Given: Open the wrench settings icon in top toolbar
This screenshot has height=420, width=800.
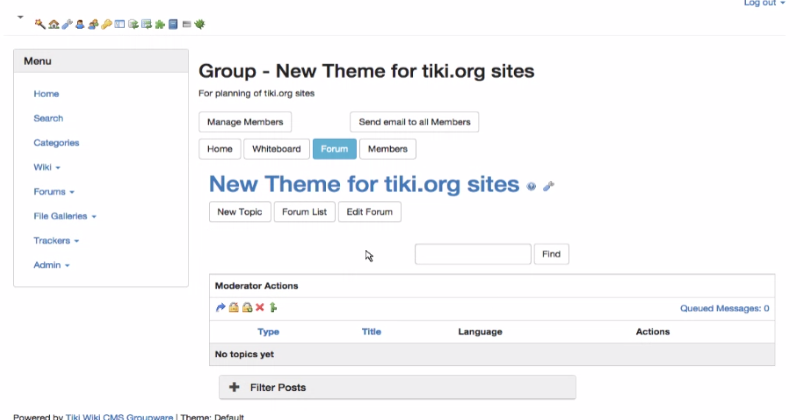Looking at the screenshot, I should [67, 24].
